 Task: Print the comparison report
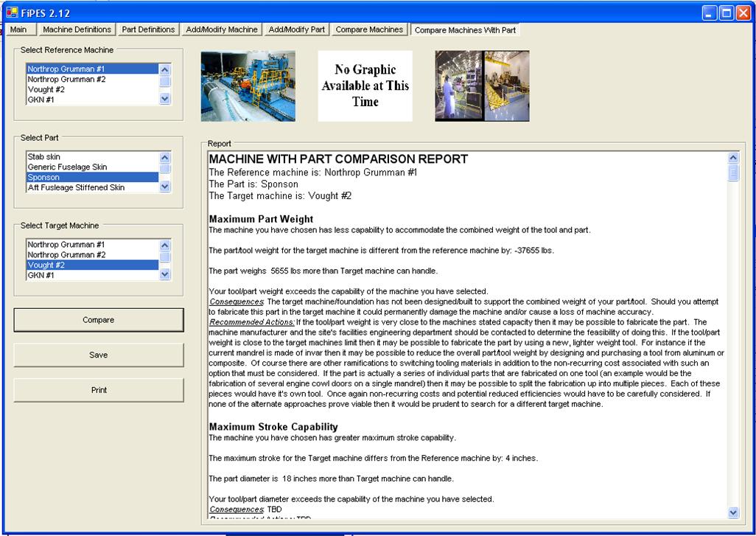tap(99, 390)
